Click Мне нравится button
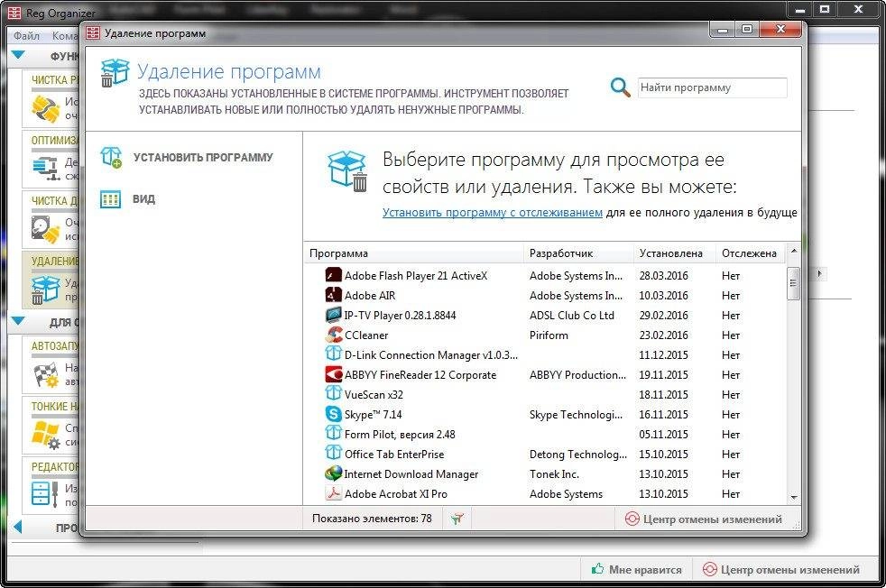 pyautogui.click(x=637, y=569)
